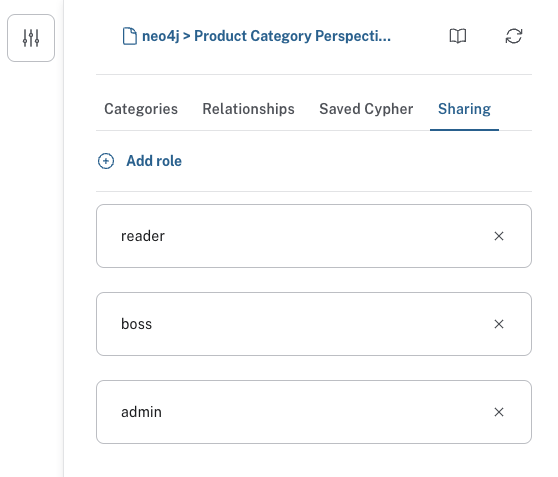Click the Add role text button

click(x=154, y=161)
